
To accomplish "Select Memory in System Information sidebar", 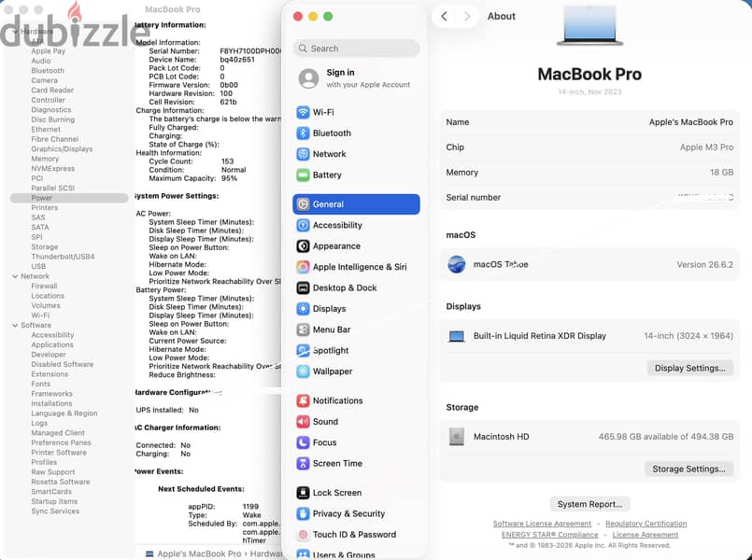I will coord(45,159).
